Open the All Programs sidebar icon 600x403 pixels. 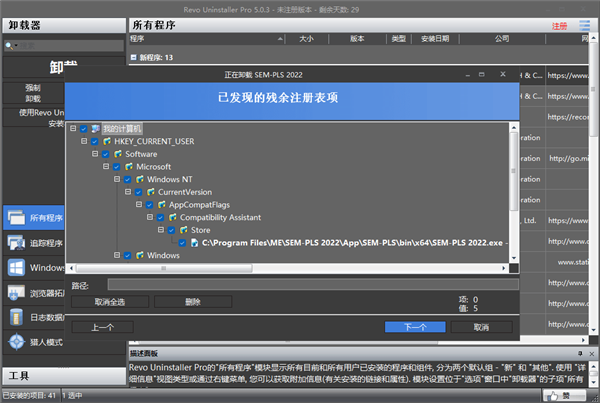[16, 218]
